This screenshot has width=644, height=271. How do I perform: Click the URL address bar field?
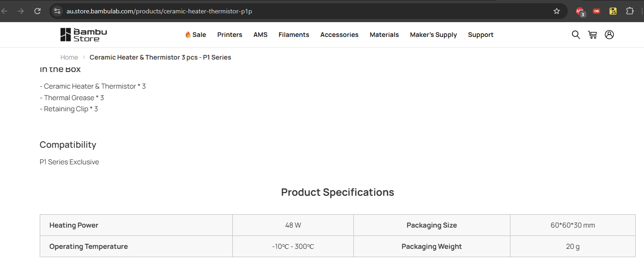(x=305, y=11)
